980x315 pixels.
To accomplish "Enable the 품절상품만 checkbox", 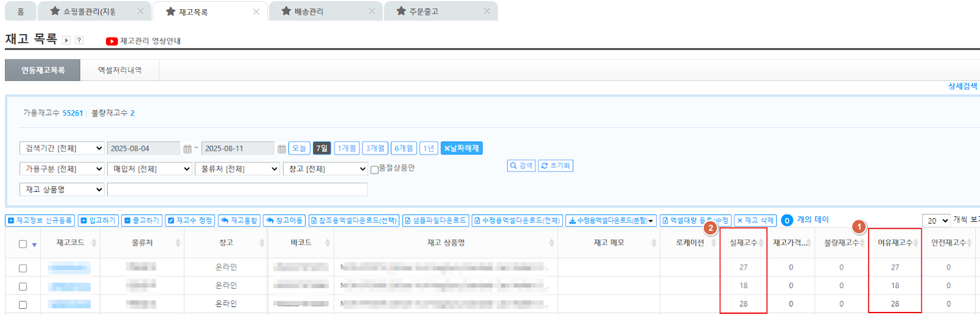I will click(374, 170).
